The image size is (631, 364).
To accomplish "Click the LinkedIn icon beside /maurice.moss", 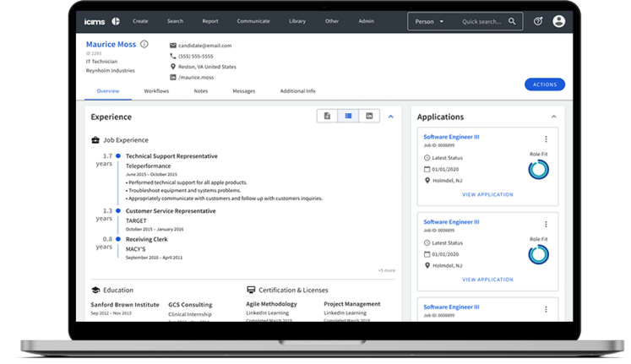I will [x=173, y=77].
